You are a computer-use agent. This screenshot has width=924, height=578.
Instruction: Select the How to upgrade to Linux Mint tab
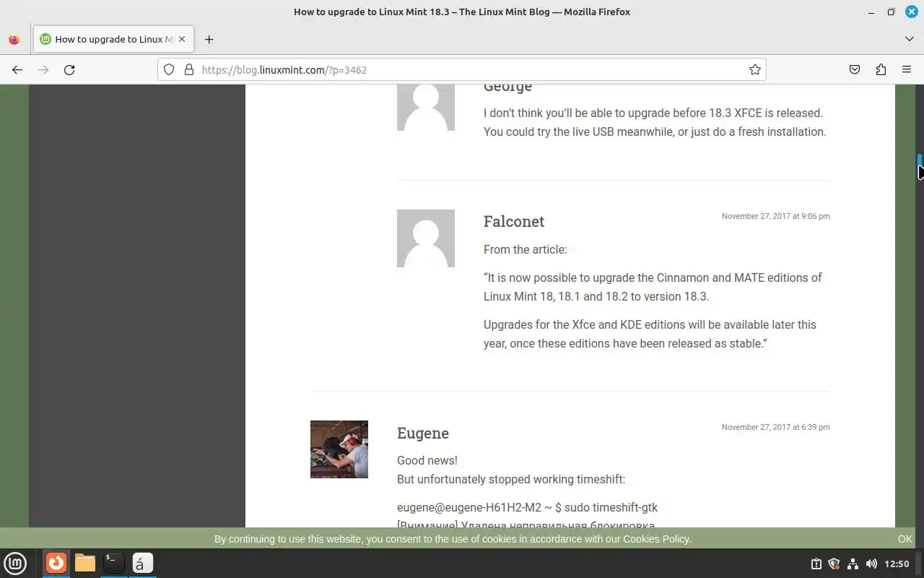coord(113,39)
